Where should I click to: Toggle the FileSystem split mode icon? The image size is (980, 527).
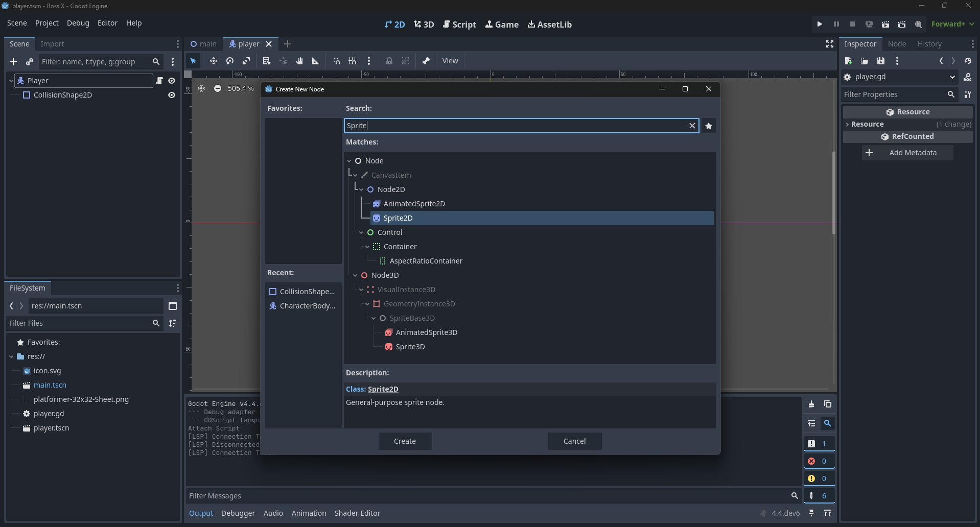tap(173, 306)
